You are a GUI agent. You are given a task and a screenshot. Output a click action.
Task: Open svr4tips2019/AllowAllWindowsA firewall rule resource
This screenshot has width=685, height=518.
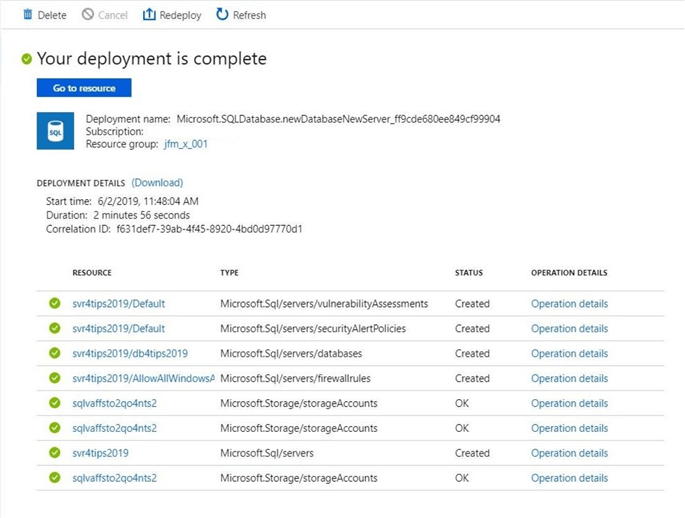click(x=143, y=379)
